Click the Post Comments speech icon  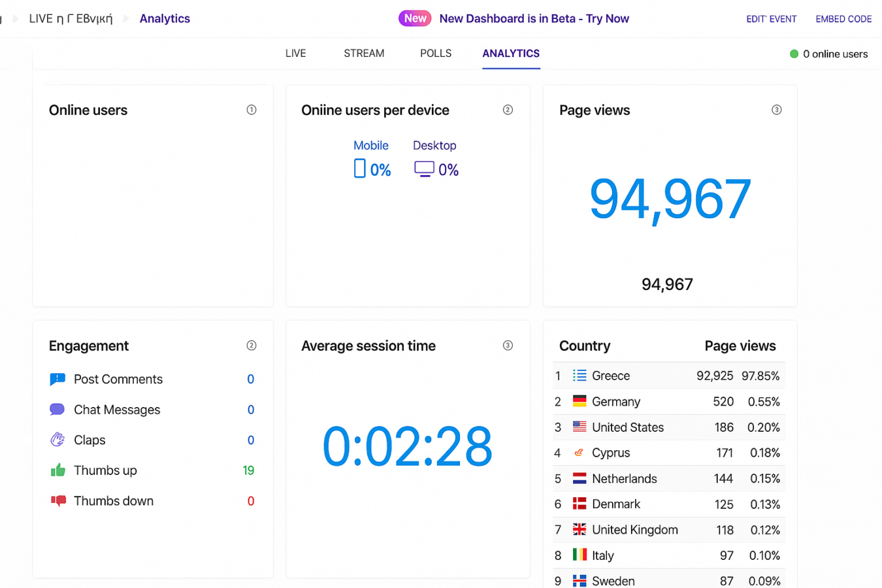[57, 379]
